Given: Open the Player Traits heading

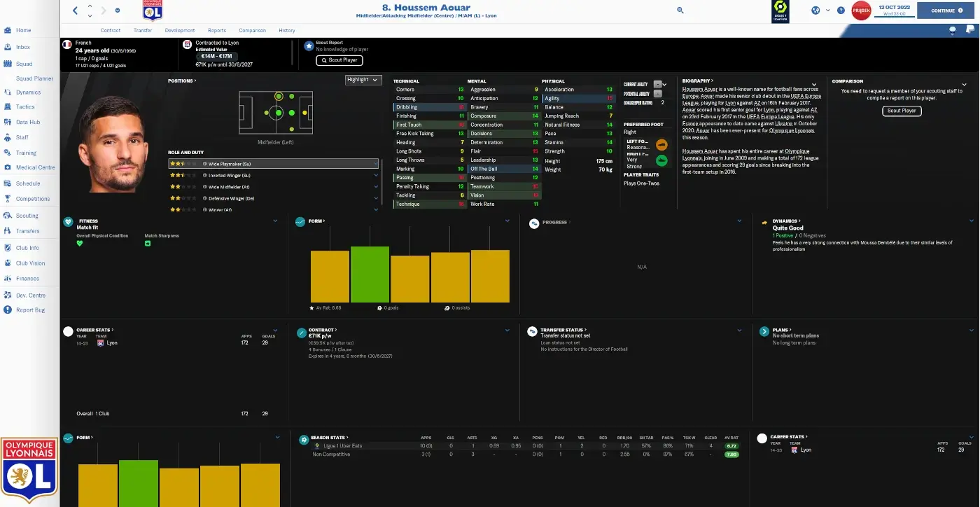Looking at the screenshot, I should click(642, 175).
